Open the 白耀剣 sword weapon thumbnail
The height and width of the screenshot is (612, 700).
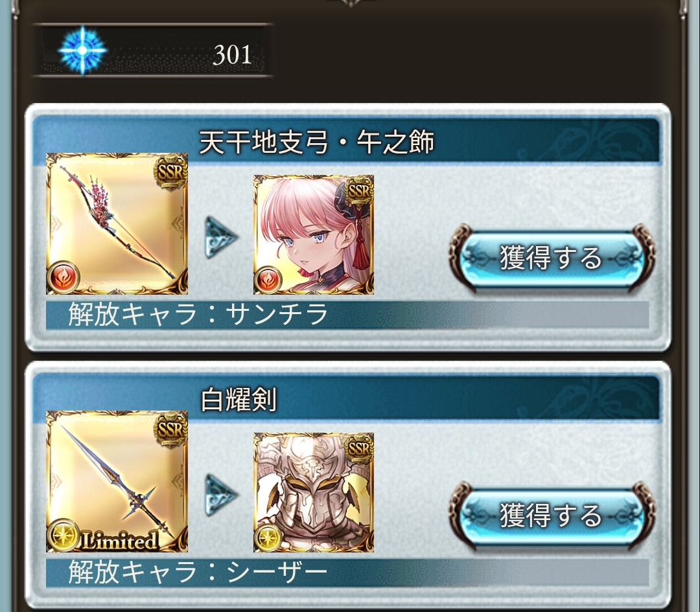[117, 481]
